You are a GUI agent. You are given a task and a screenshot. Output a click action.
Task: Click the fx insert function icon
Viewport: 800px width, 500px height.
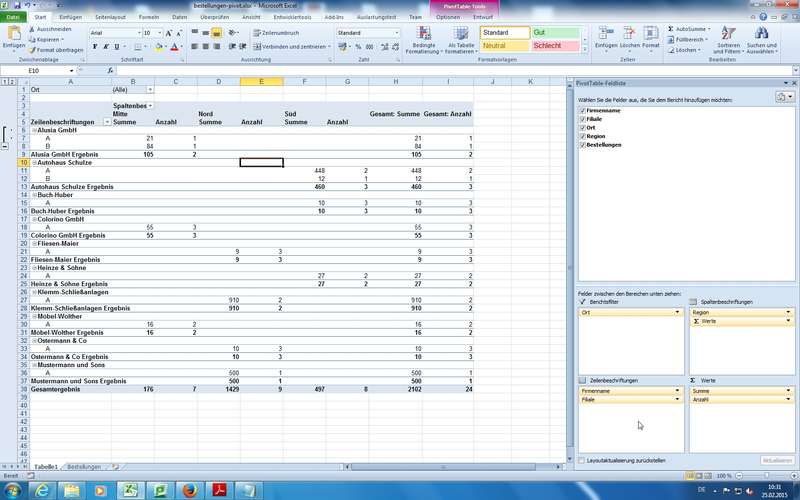110,70
